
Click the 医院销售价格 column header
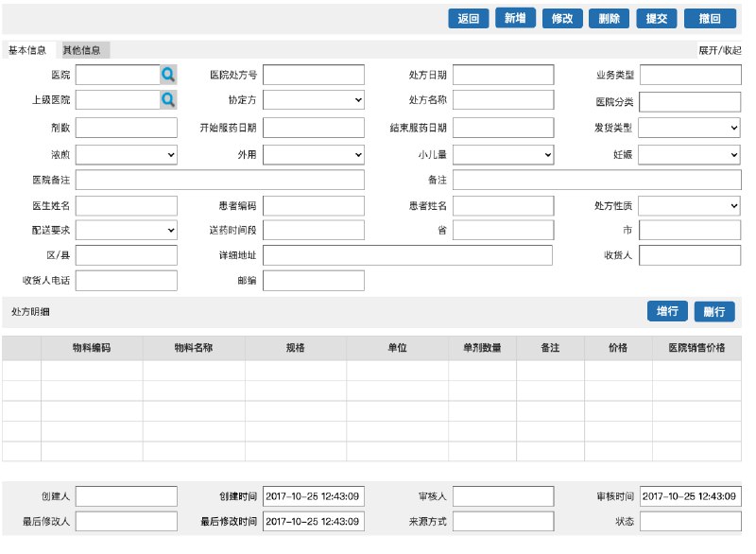coord(696,348)
